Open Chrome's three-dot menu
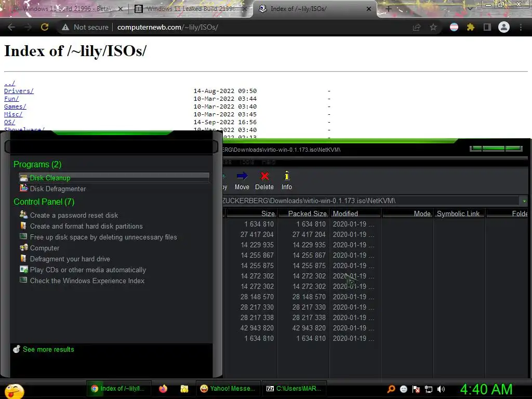532x399 pixels. tap(521, 27)
